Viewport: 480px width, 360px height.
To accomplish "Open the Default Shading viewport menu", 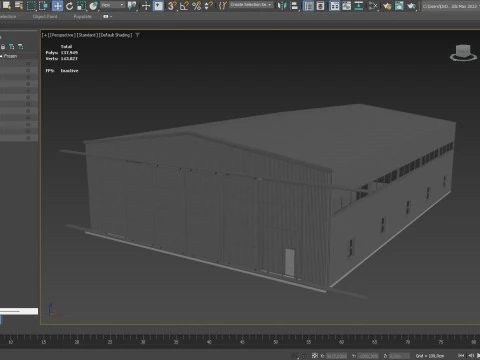I will point(116,35).
